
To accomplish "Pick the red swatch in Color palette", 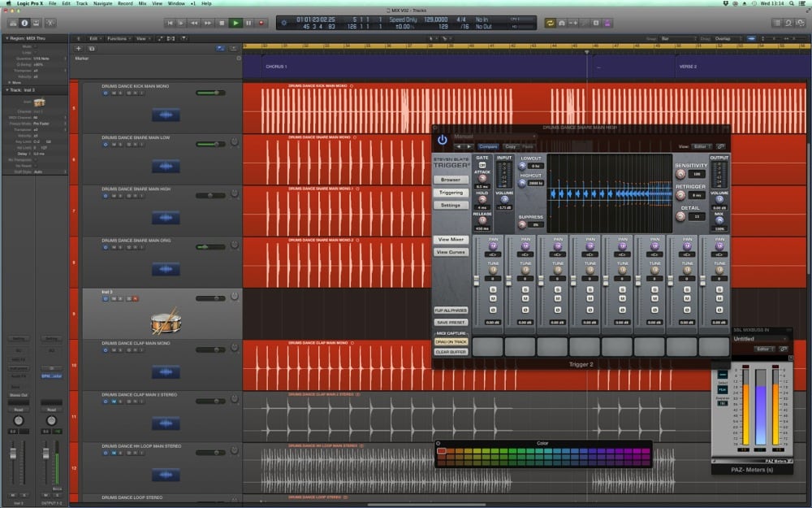I will tap(441, 451).
